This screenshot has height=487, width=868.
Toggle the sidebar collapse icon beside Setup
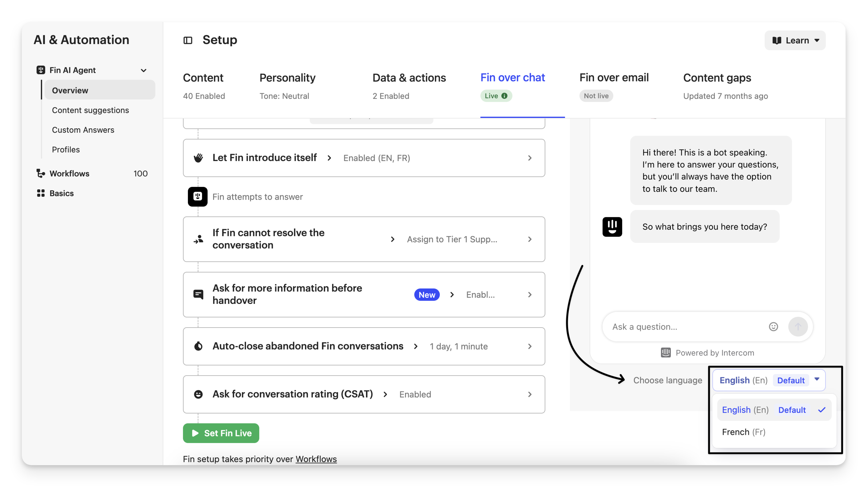(x=188, y=40)
